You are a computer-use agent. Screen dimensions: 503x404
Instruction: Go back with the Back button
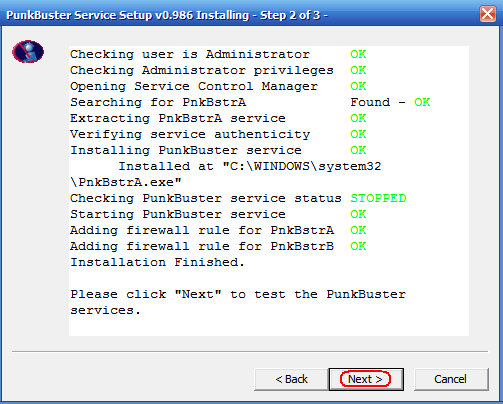(291, 379)
